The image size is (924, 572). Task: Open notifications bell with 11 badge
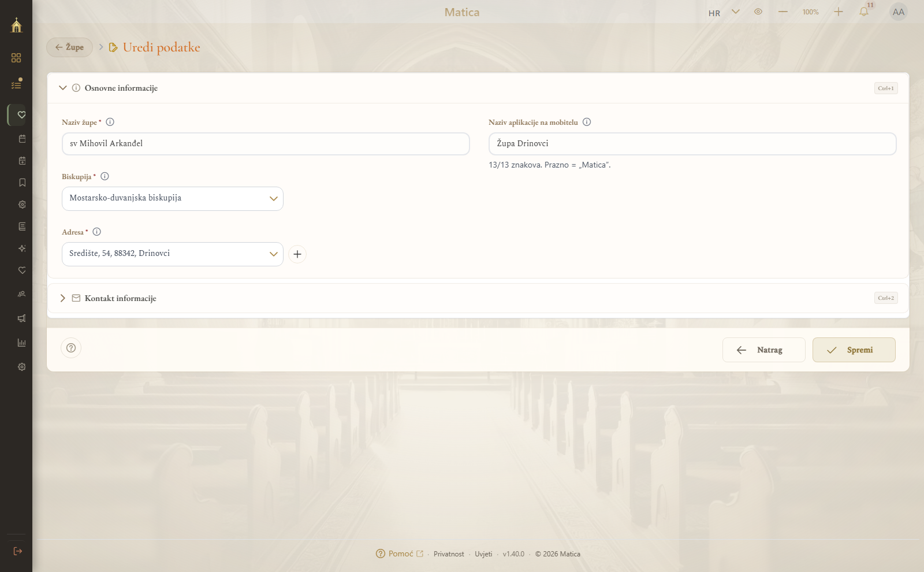865,12
